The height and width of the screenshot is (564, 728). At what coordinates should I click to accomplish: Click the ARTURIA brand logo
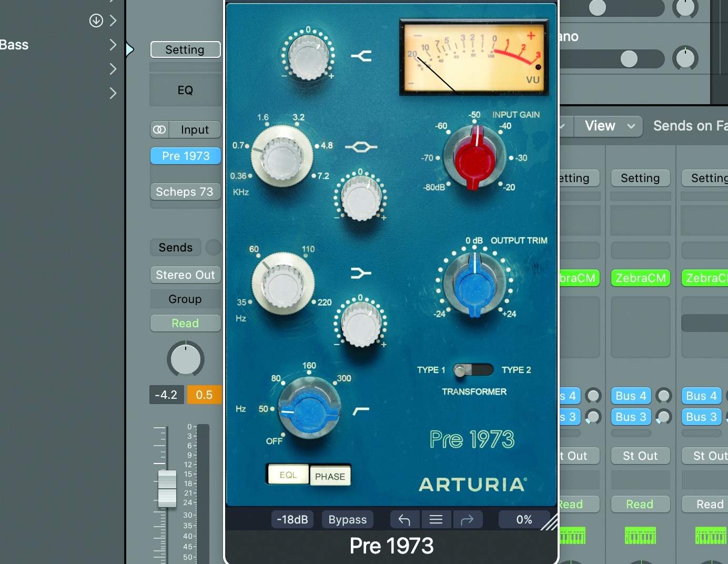click(x=473, y=484)
